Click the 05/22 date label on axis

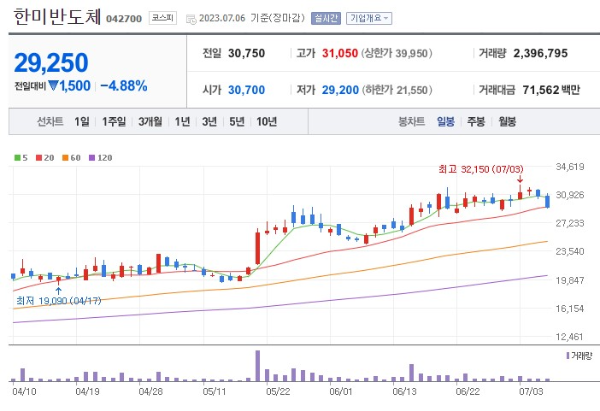278,391
